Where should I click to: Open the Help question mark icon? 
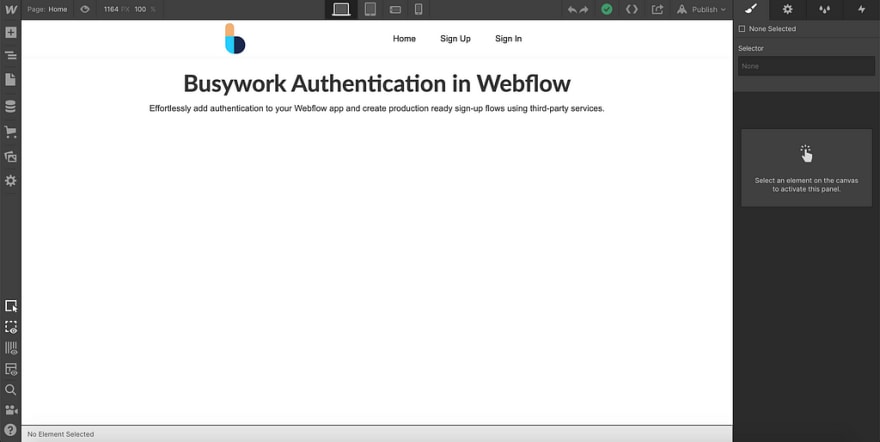click(x=11, y=430)
